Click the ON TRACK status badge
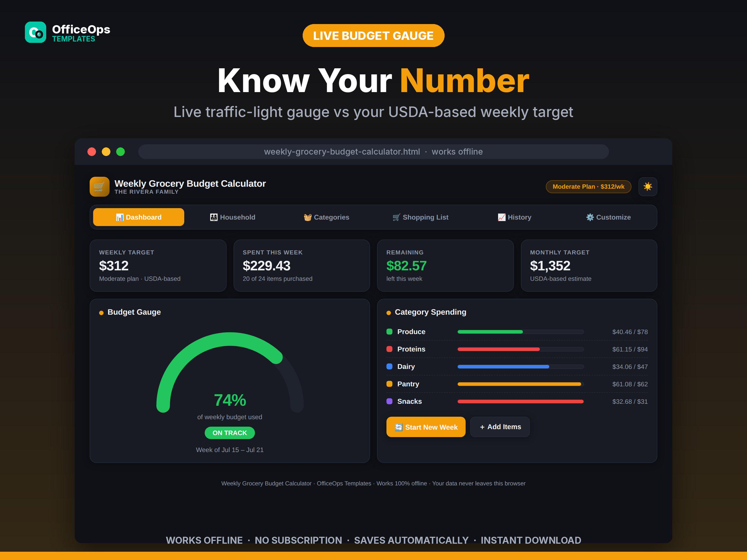Screen dimensions: 747x560 pos(230,433)
